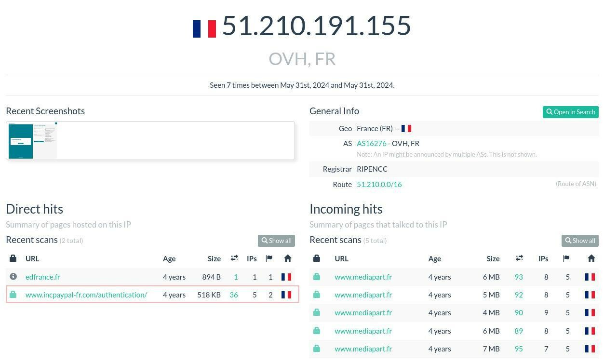Click the lock icon of the 7 MB mediapart row

point(317,349)
